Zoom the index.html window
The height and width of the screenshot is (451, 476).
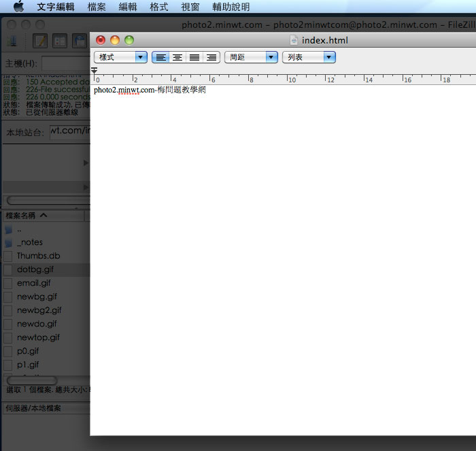coord(129,40)
